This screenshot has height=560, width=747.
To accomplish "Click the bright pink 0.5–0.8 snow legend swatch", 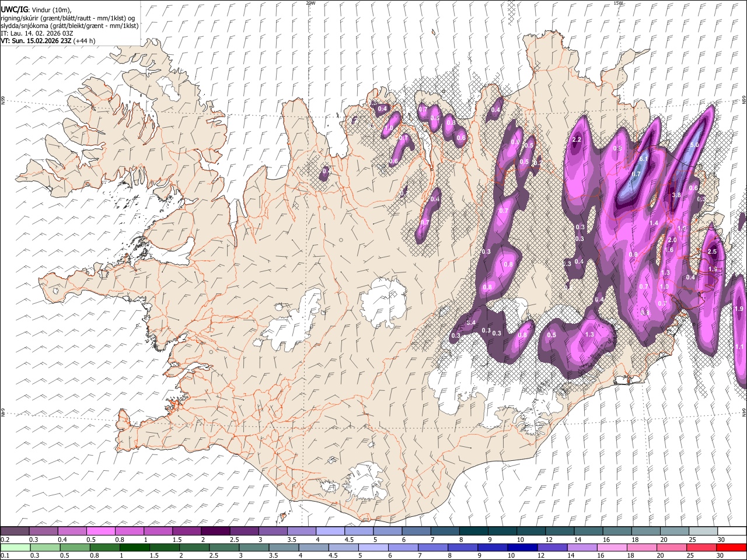I will 100,531.
